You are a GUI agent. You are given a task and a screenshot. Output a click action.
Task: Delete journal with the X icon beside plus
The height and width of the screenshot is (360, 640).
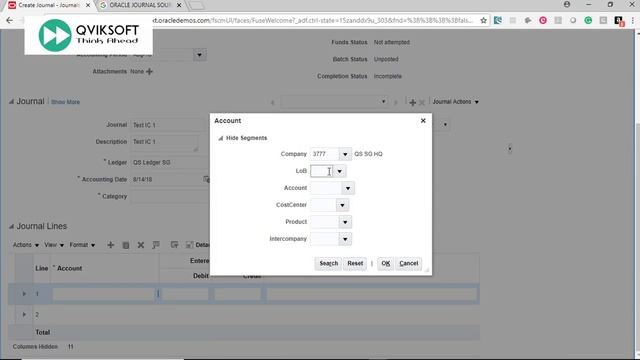(422, 102)
